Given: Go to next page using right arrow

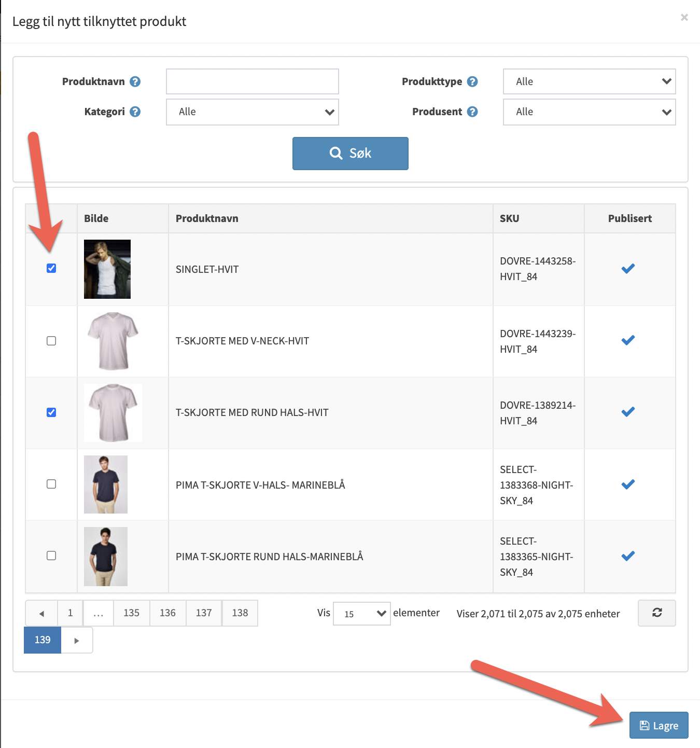Looking at the screenshot, I should pos(77,640).
